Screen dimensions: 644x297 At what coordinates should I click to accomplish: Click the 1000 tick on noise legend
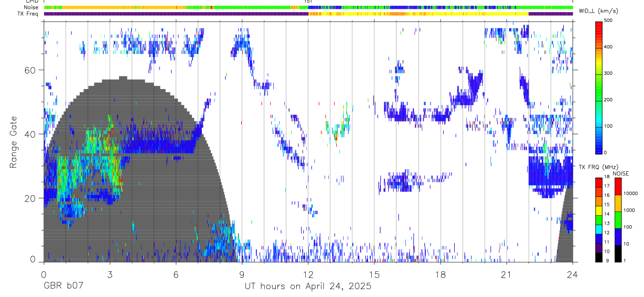630,210
